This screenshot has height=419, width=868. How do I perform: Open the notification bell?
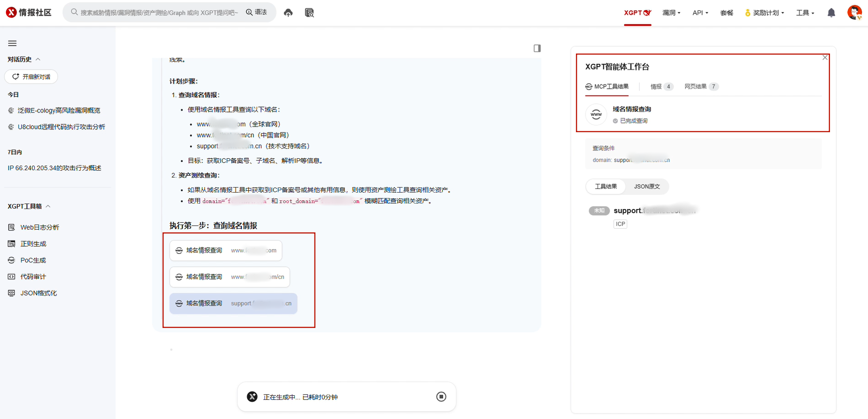pos(831,13)
